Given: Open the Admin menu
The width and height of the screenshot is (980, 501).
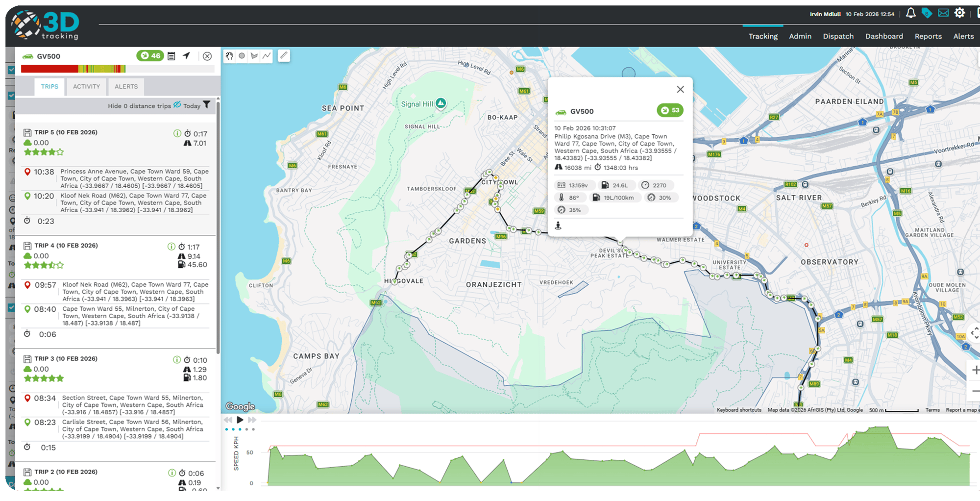Looking at the screenshot, I should pyautogui.click(x=800, y=36).
